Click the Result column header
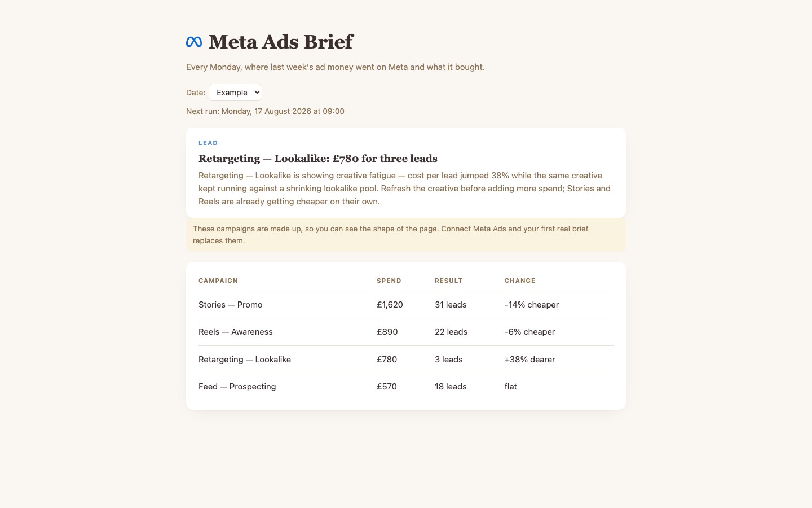 [448, 281]
